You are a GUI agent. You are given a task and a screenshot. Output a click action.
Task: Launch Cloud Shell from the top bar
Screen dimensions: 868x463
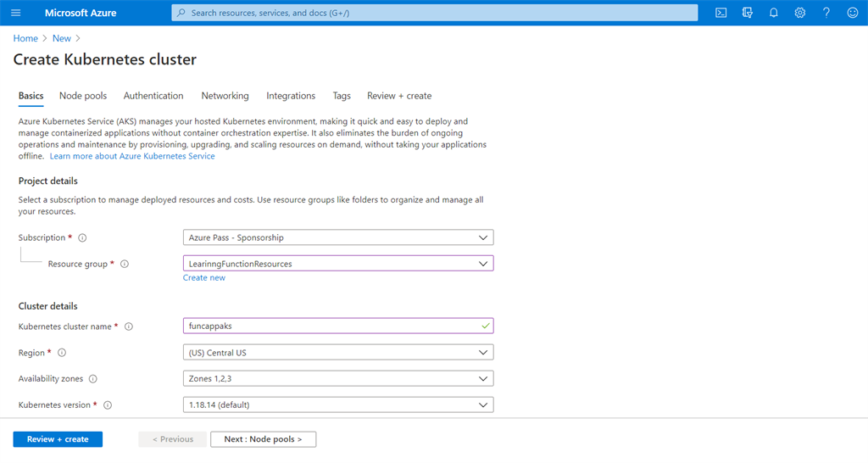coord(721,13)
